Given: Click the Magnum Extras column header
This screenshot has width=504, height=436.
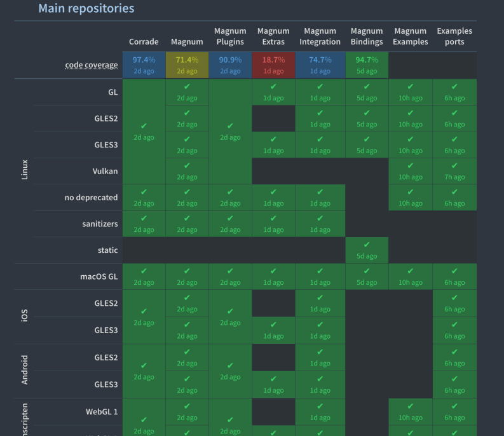Looking at the screenshot, I should 273,36.
